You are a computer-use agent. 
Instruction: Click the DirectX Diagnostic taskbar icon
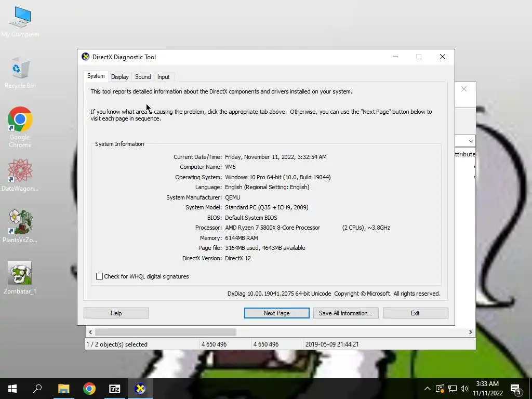[140, 389]
